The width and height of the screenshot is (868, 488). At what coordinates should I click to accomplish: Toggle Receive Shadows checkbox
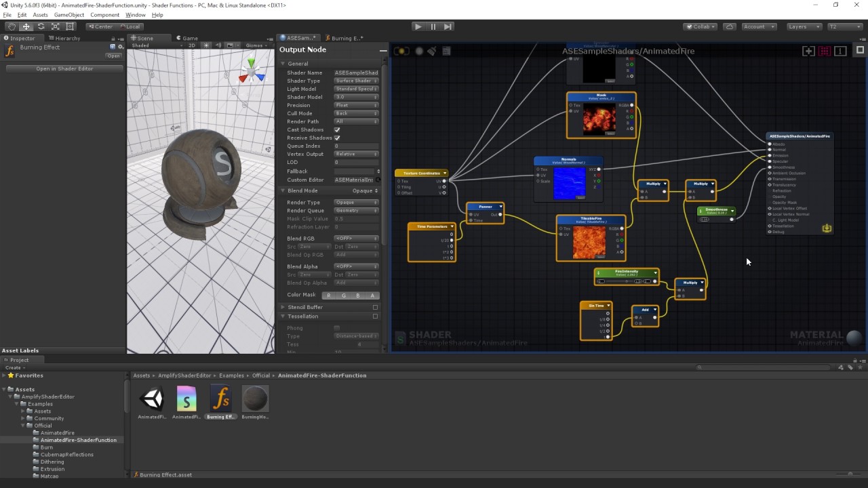[337, 138]
